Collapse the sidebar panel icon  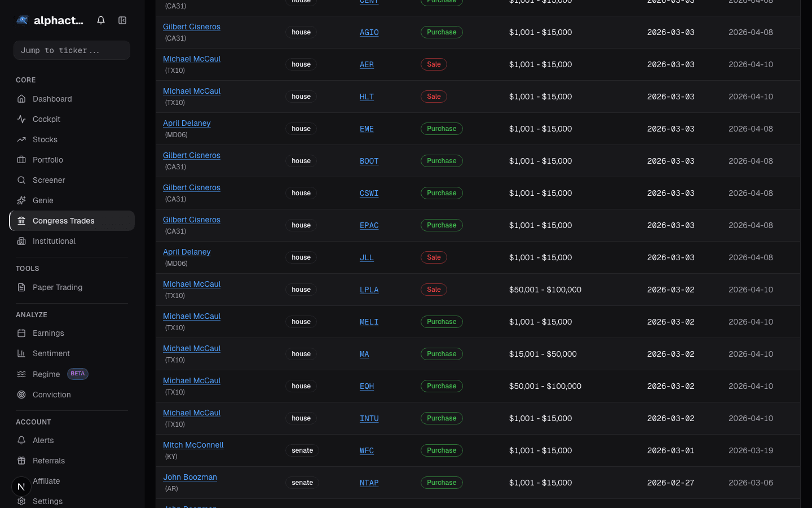click(122, 20)
